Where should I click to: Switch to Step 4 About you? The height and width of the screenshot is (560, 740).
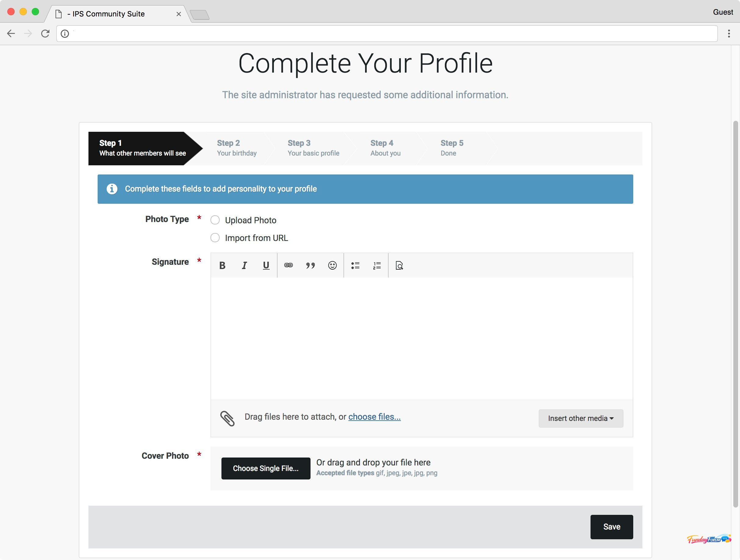tap(385, 148)
